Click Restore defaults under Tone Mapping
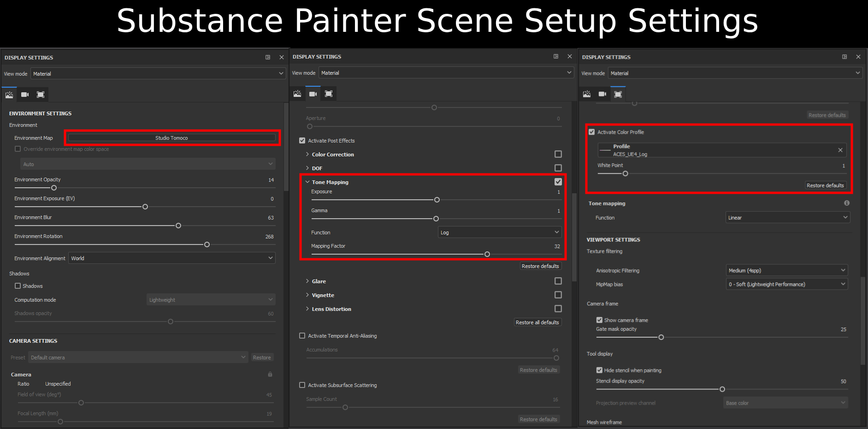868x429 pixels. 540,266
